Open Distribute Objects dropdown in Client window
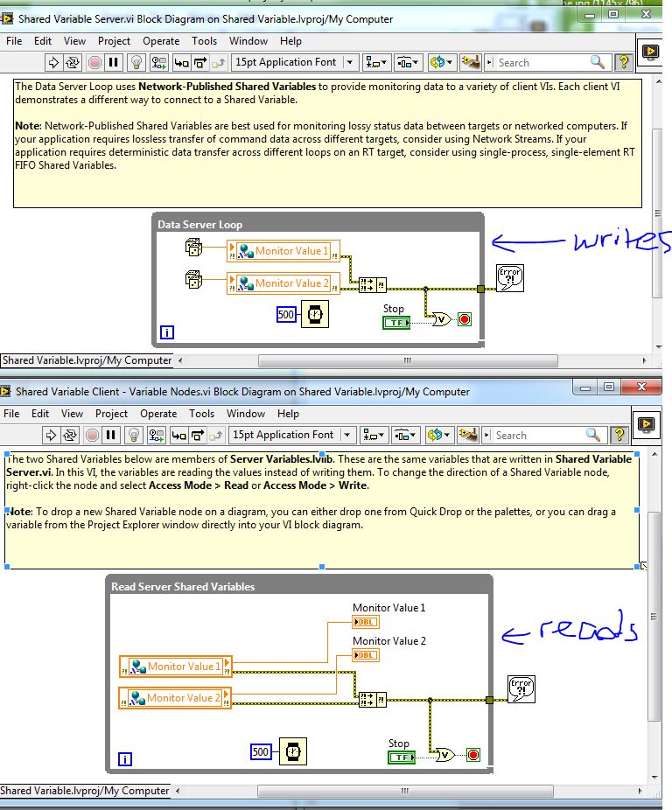 pos(406,436)
